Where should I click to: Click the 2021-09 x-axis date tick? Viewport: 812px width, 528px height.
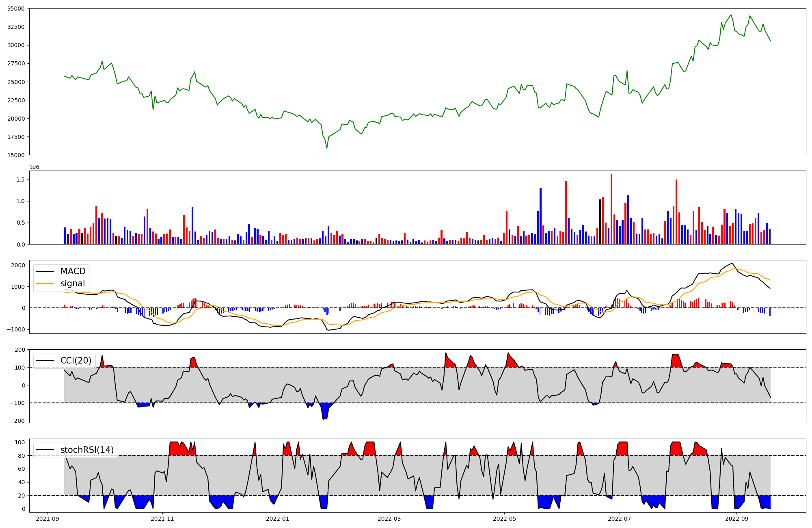point(48,519)
